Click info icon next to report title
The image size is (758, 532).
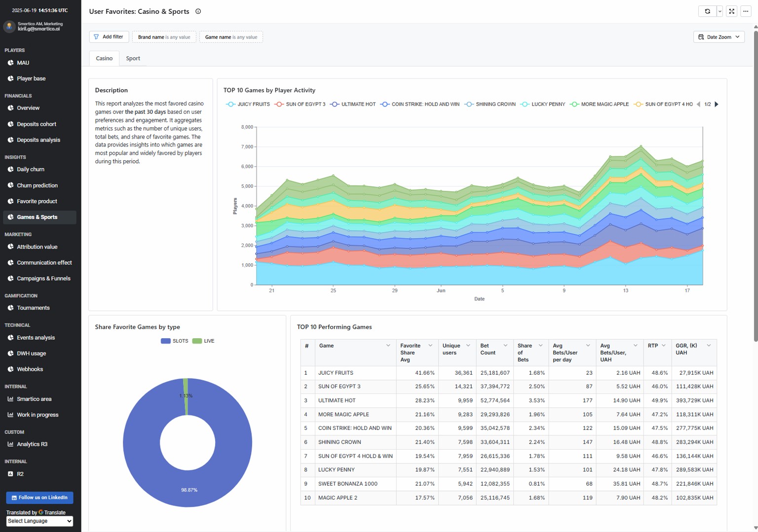point(198,11)
